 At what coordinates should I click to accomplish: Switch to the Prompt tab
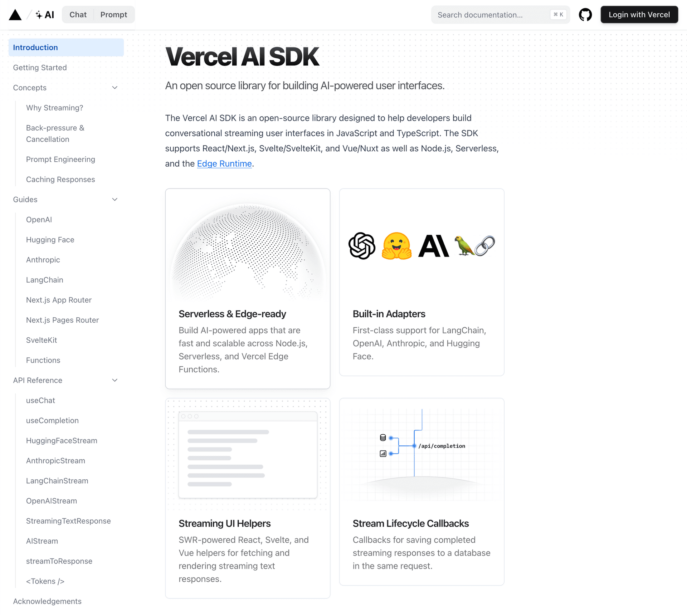point(113,15)
